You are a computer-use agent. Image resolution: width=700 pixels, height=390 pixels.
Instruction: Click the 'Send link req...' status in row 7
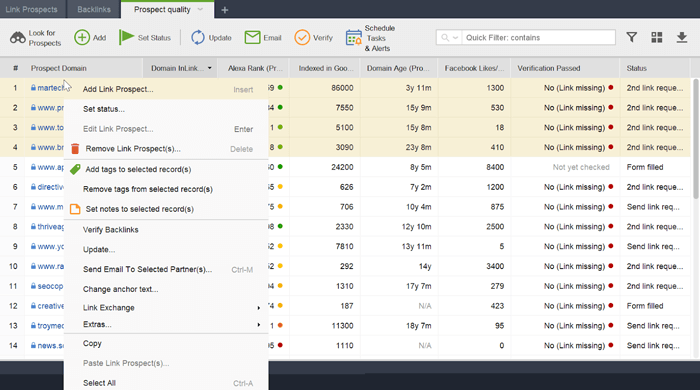[653, 207]
